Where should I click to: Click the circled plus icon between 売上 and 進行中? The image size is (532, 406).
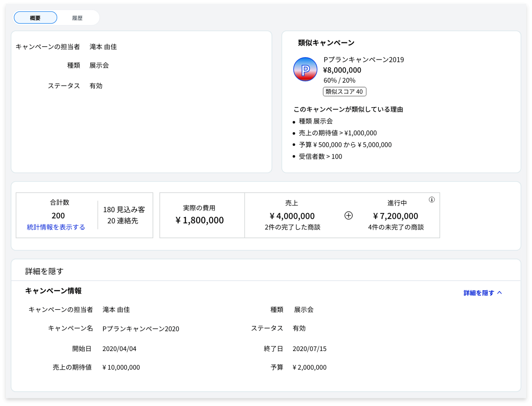pos(349,215)
